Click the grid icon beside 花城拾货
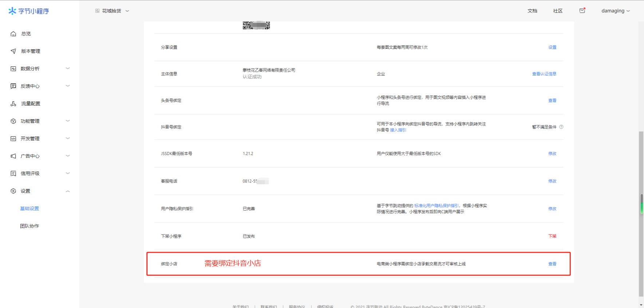 (97, 11)
